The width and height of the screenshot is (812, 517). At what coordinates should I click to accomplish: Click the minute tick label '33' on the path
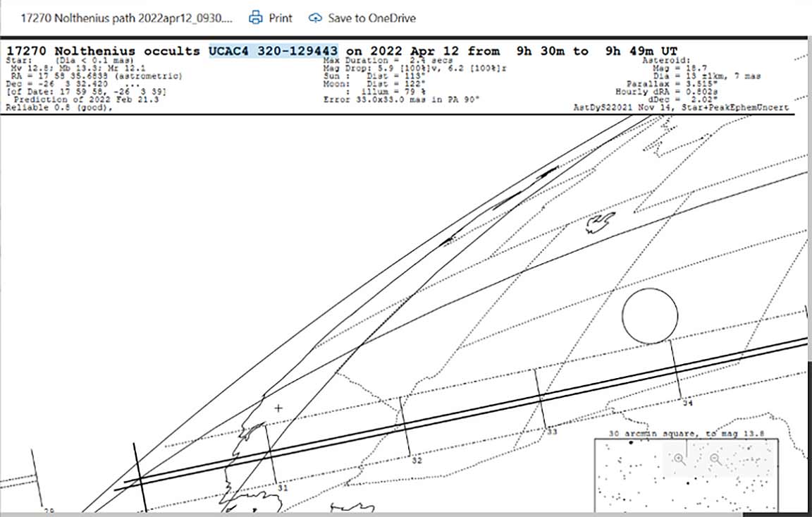pyautogui.click(x=552, y=431)
